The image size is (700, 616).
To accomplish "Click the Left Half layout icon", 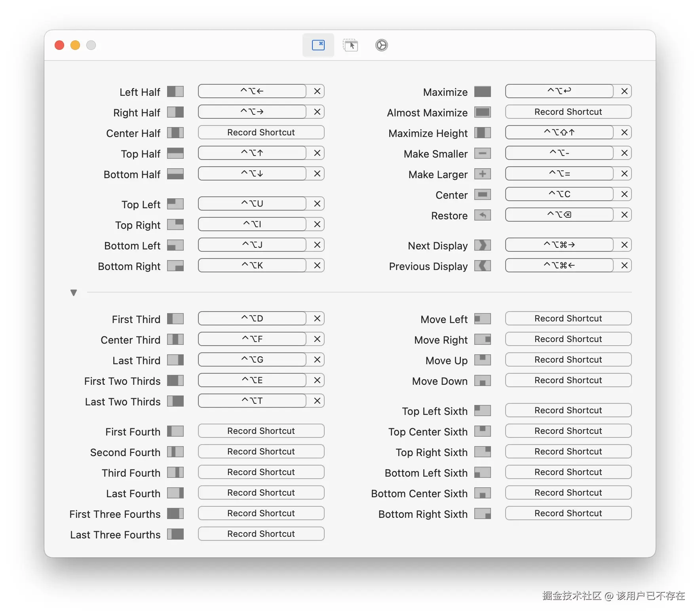I will (175, 91).
